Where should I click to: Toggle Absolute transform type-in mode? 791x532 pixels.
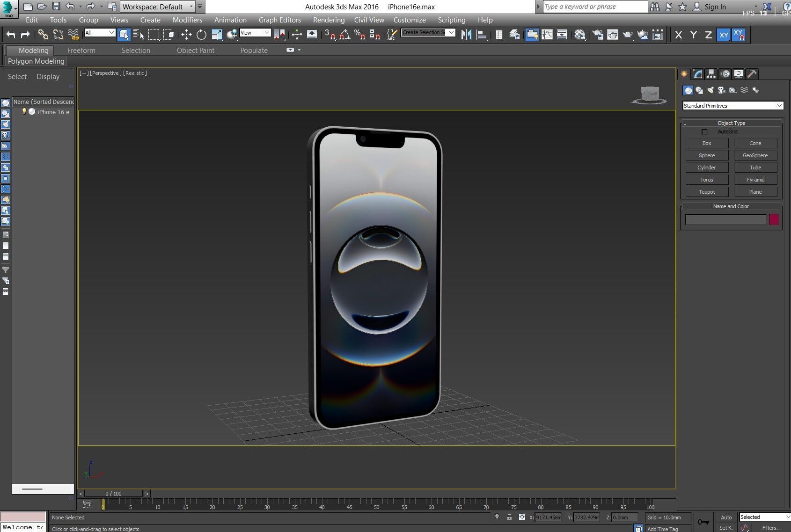point(522,517)
